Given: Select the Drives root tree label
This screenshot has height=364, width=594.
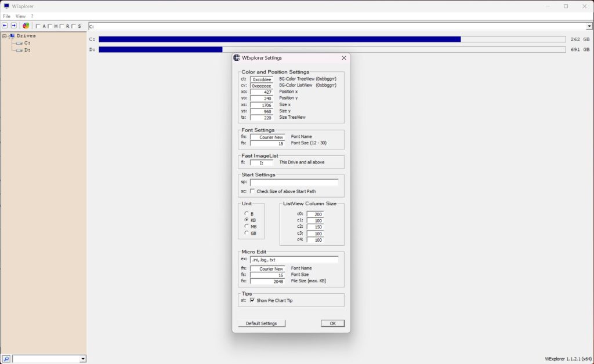Looking at the screenshot, I should tap(26, 35).
